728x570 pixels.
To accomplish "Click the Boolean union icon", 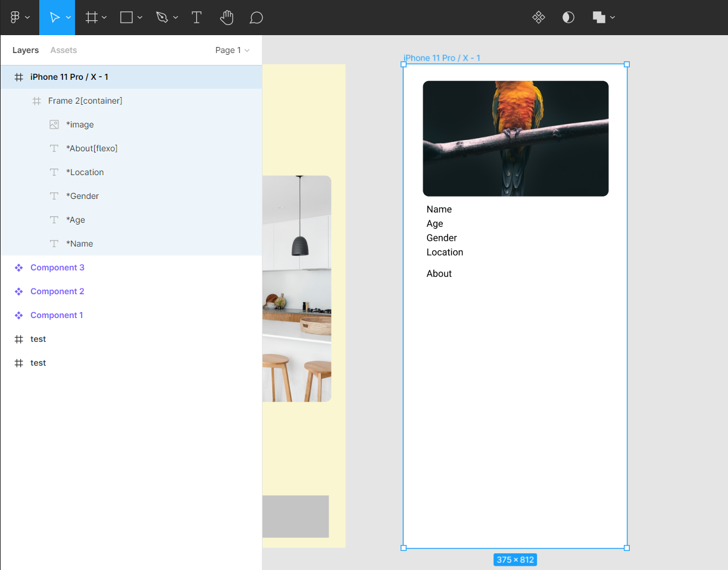I will coord(599,18).
